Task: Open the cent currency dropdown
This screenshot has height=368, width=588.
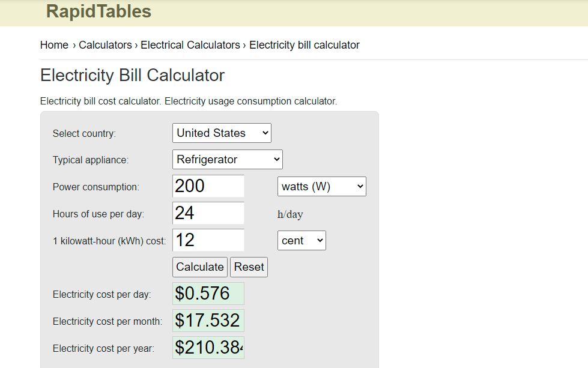Action: (301, 240)
